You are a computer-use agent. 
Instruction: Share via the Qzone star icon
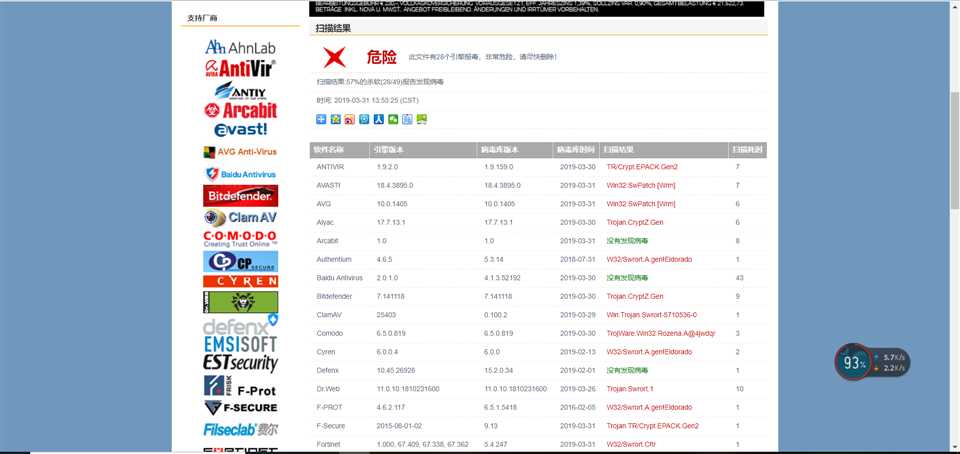pos(335,119)
